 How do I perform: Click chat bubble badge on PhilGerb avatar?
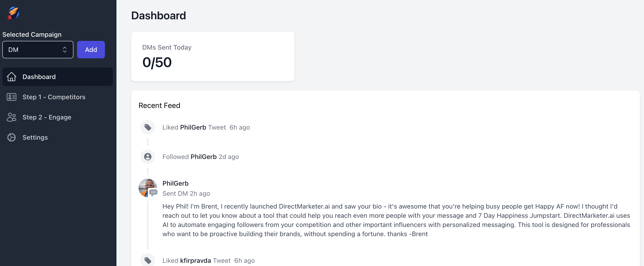[153, 192]
